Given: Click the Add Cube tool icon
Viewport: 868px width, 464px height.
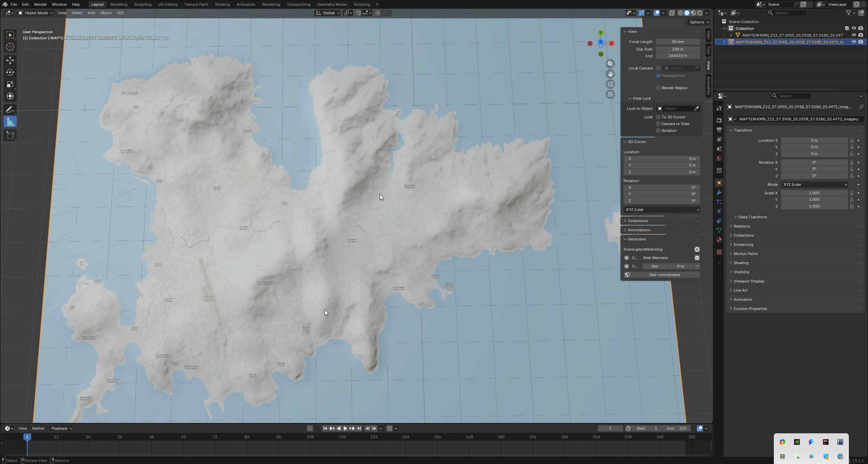Looking at the screenshot, I should [x=10, y=135].
